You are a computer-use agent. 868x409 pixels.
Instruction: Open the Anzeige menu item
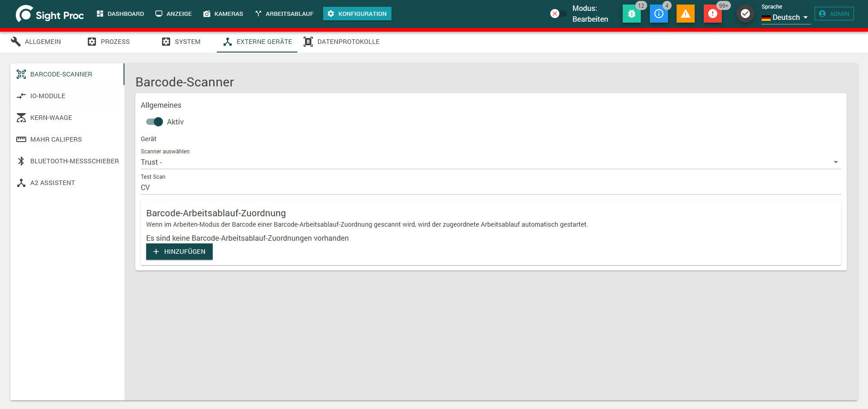174,14
